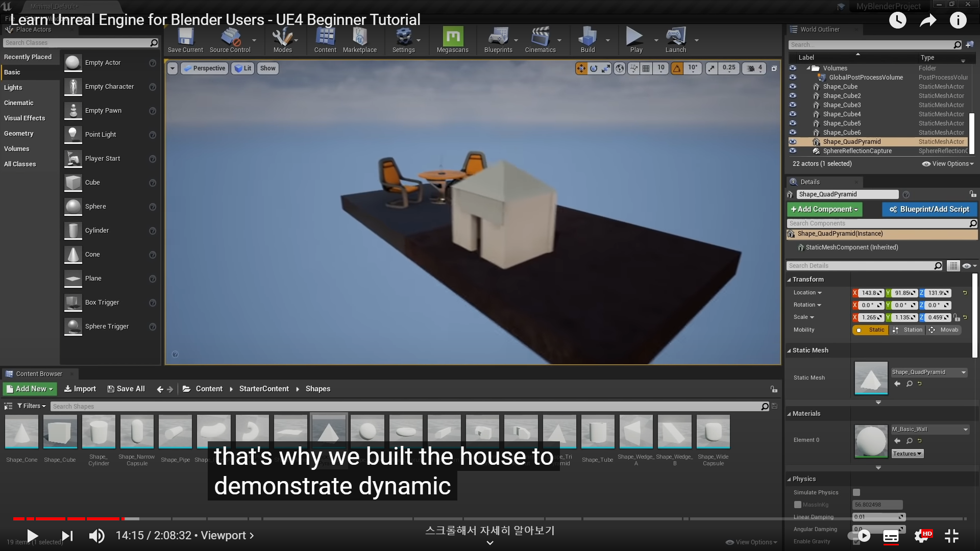
Task: Switch to the Geometry category
Action: 19,134
